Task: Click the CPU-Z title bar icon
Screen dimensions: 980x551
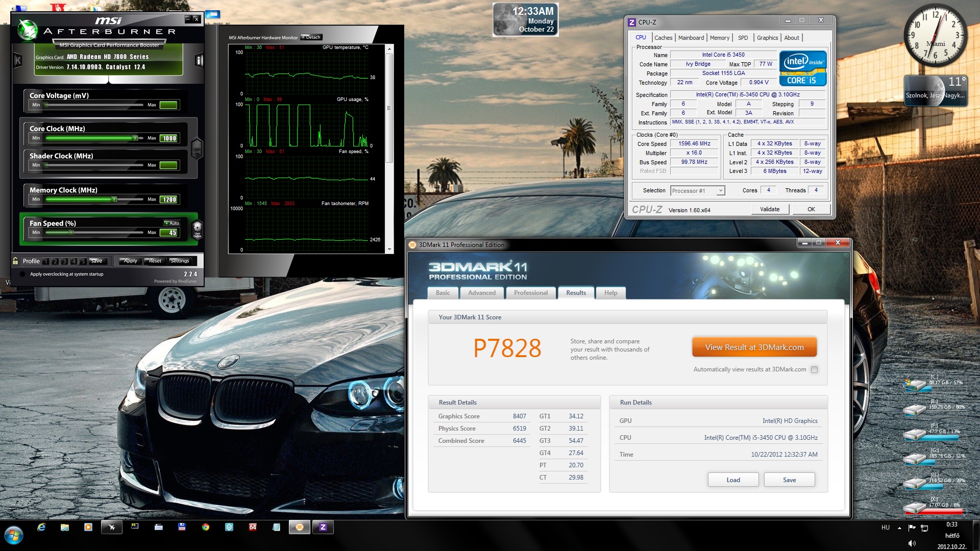Action: (x=632, y=22)
